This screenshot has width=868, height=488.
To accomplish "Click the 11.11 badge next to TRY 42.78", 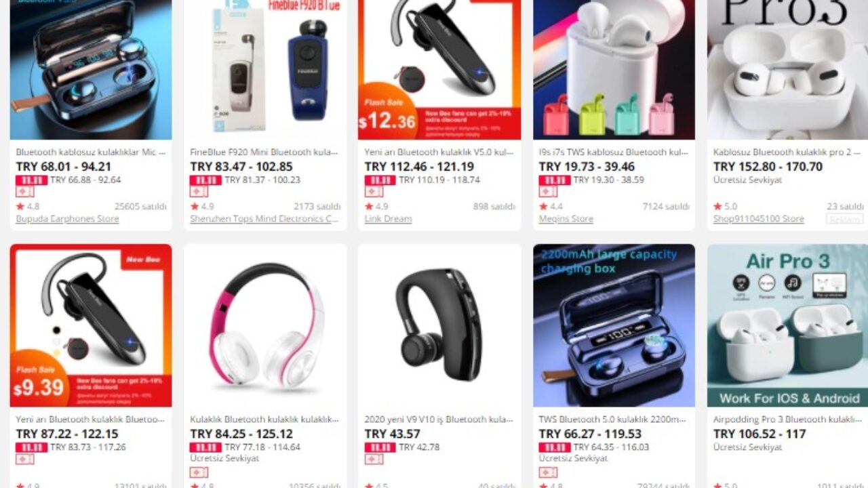I will click(380, 447).
